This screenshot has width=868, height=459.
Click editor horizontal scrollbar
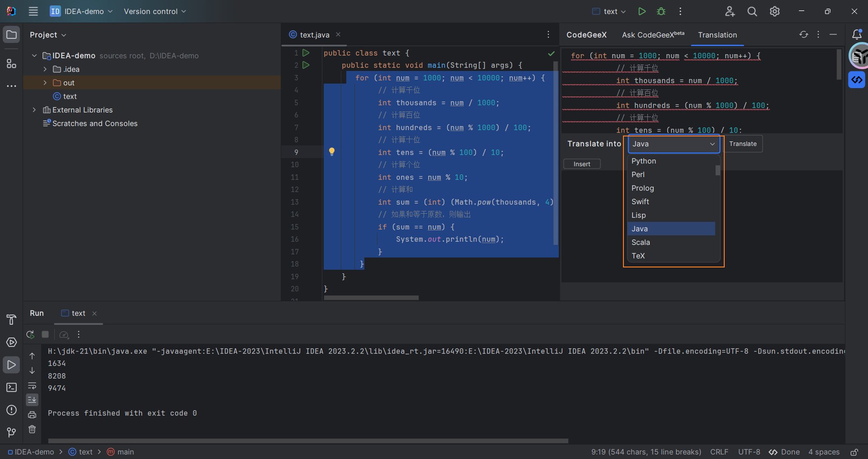(x=371, y=298)
